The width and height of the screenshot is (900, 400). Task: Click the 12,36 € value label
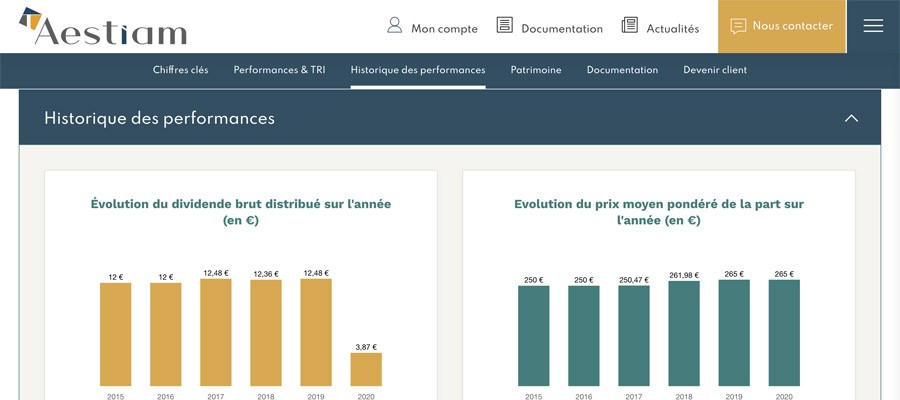266,274
